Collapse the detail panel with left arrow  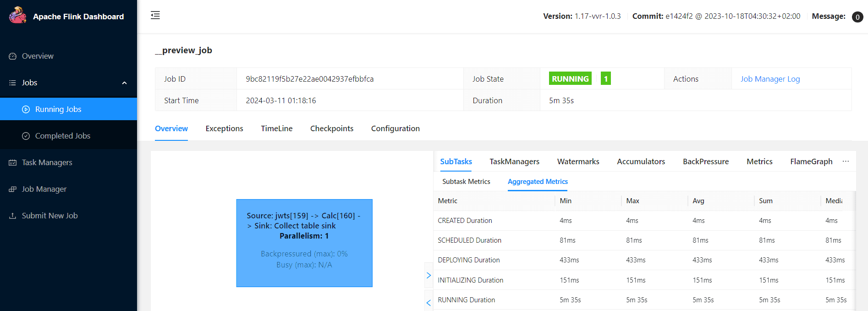pyautogui.click(x=429, y=302)
